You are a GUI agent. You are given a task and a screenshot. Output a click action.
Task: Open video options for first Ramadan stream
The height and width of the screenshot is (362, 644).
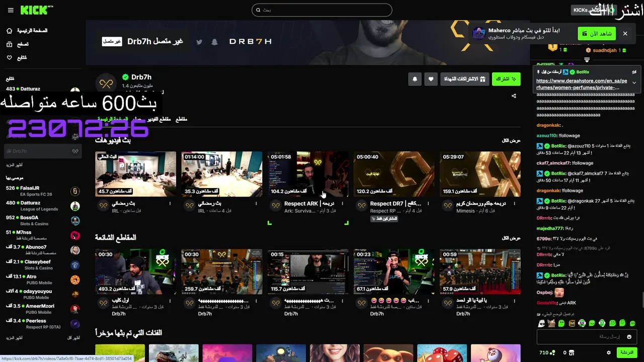pyautogui.click(x=170, y=204)
